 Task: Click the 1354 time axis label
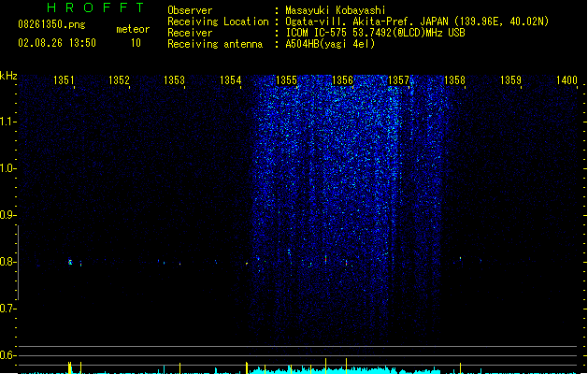230,80
